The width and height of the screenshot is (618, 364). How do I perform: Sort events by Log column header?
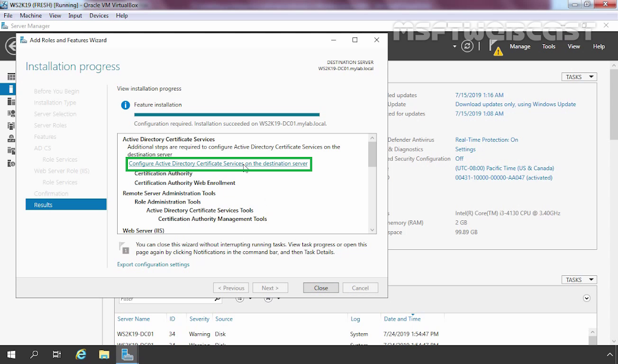click(x=355, y=319)
